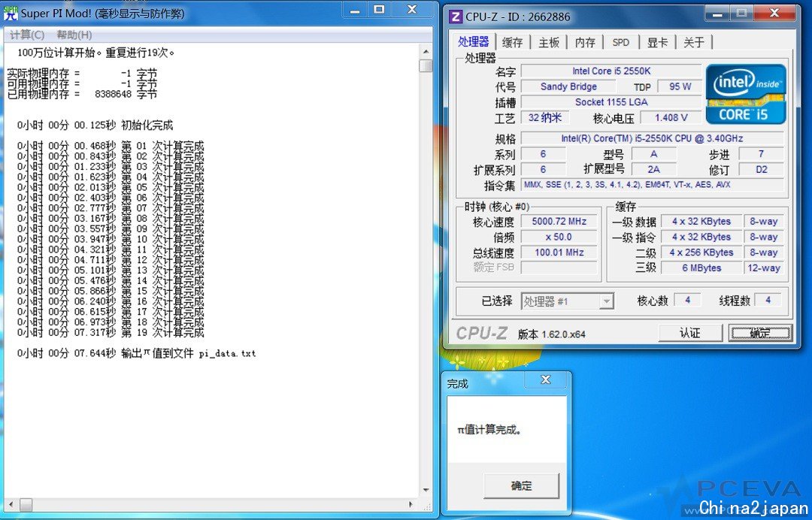Close the CPU-Z window

774,14
